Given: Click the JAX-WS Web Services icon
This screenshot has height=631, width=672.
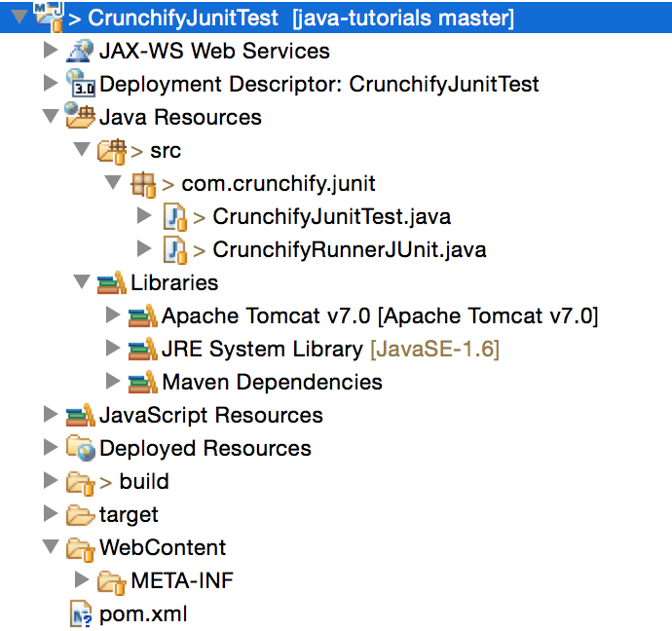Looking at the screenshot, I should coord(80,51).
